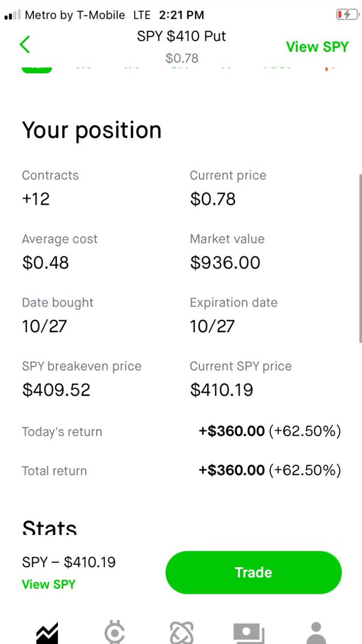Click the right-edge scrollbar
Viewport: 362px width, 644px height.
tap(359, 258)
